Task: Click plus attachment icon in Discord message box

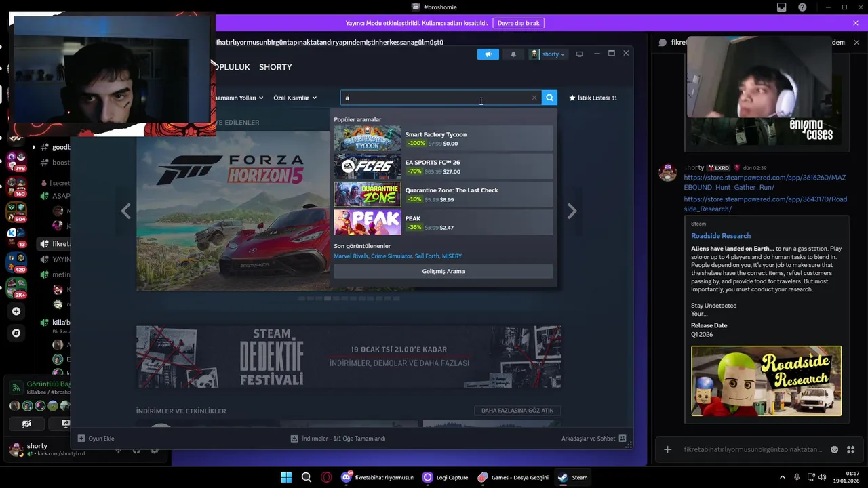Action: click(667, 449)
